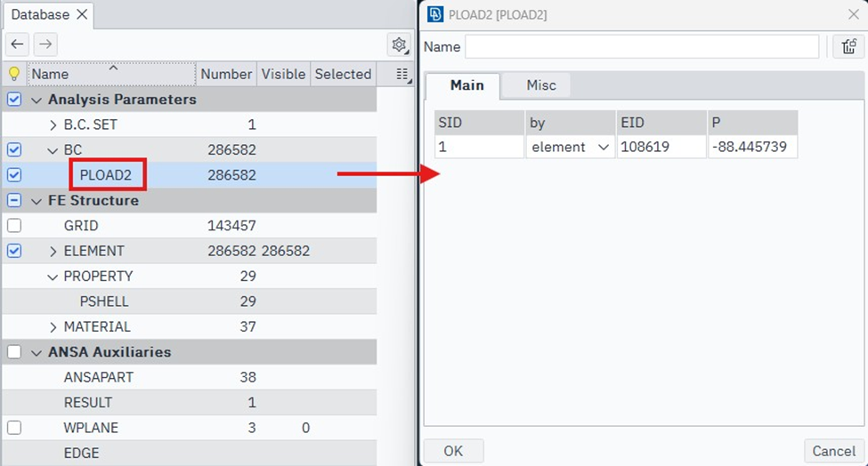This screenshot has height=466, width=868.
Task: Click the Selected column header
Action: tap(343, 74)
